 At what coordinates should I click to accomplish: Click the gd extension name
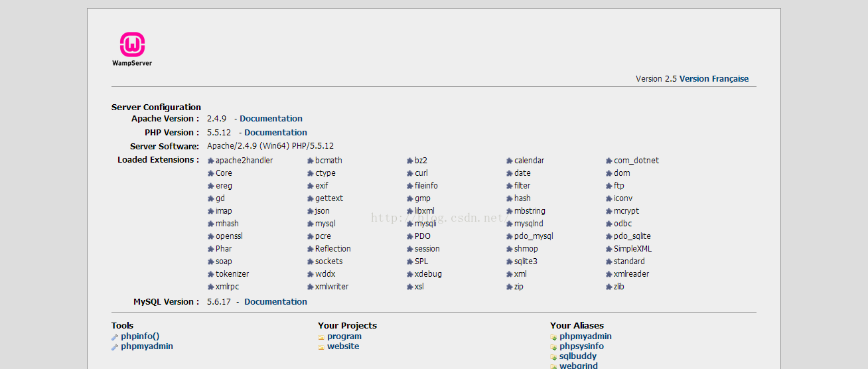click(x=220, y=198)
